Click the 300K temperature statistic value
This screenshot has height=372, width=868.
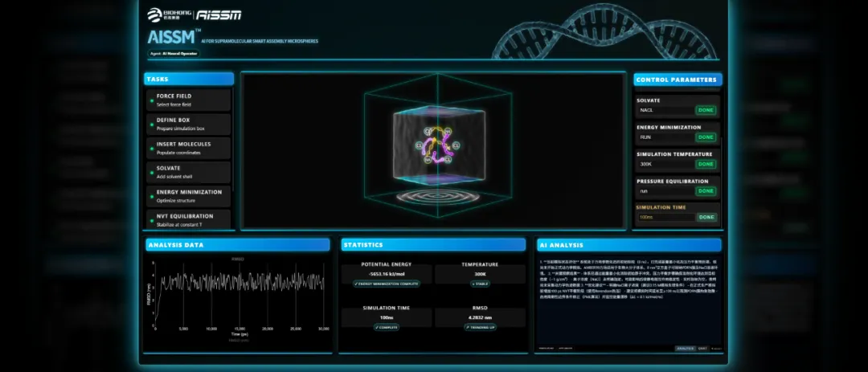pyautogui.click(x=480, y=274)
